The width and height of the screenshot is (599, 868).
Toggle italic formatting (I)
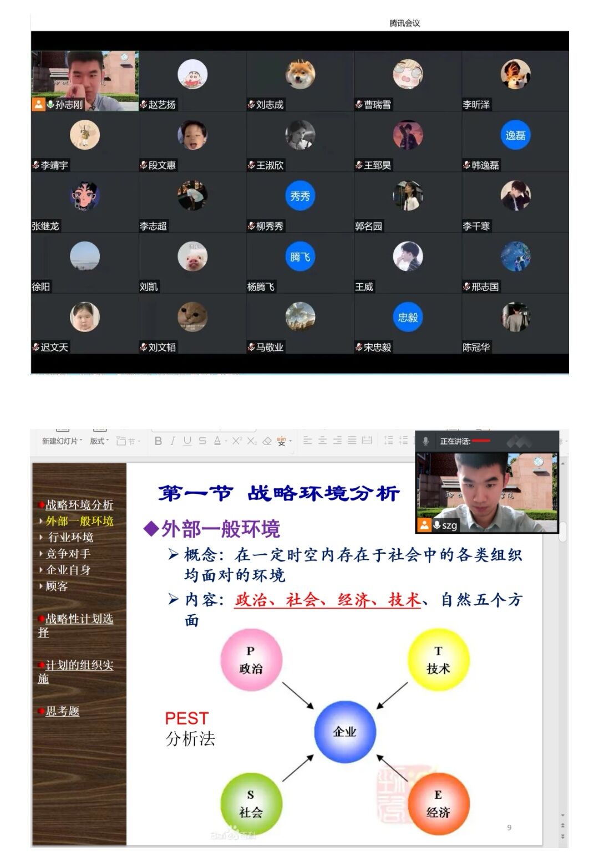click(173, 441)
